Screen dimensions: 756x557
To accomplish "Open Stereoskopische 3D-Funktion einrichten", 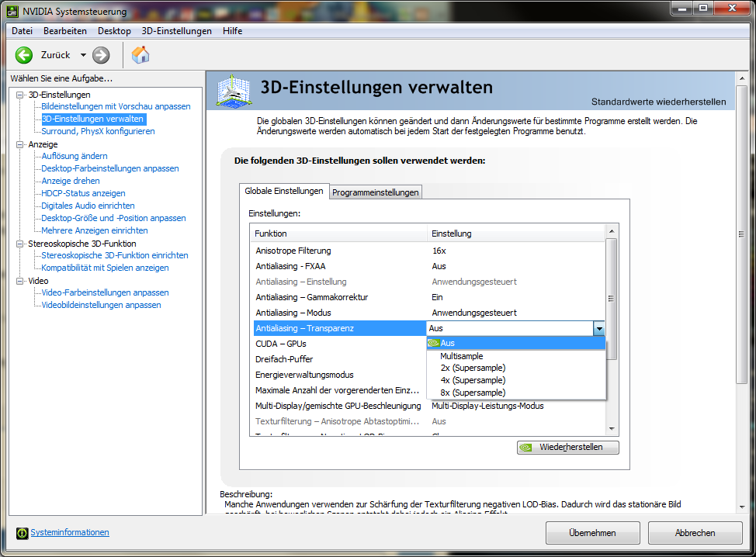I will click(115, 255).
